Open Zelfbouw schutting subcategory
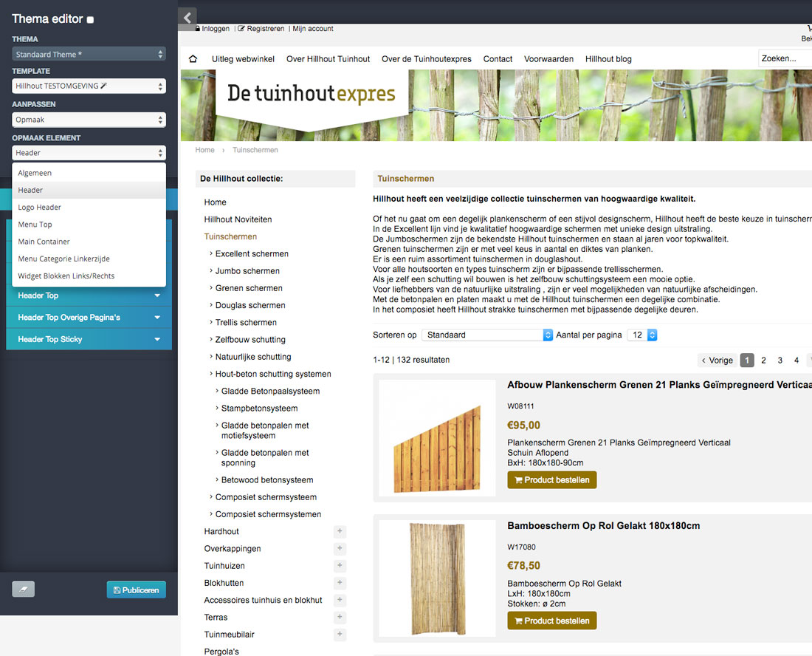The image size is (812, 656). 250,339
